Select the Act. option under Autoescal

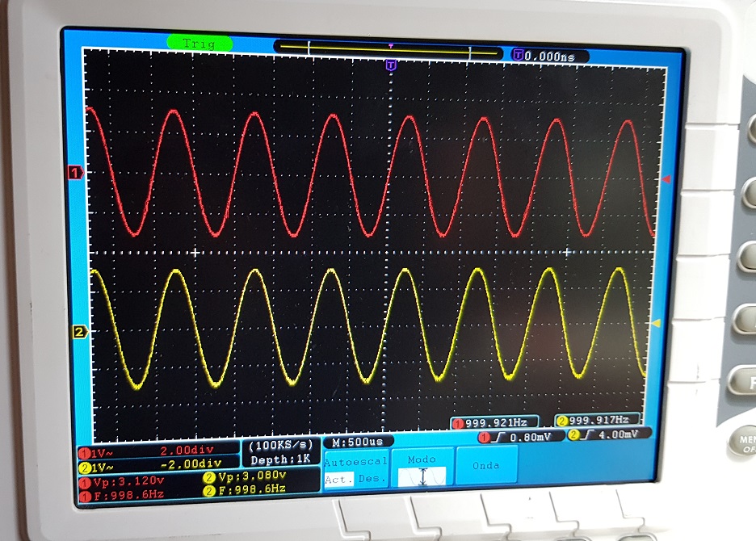coord(338,480)
